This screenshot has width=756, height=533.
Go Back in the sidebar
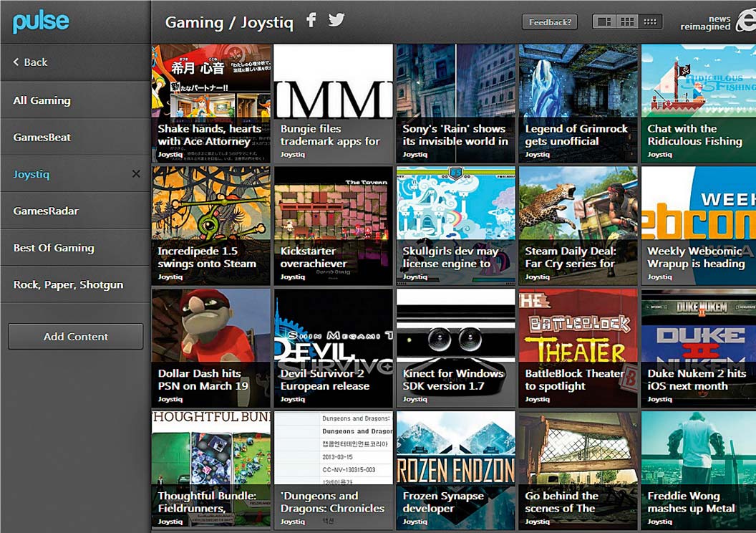(75, 62)
